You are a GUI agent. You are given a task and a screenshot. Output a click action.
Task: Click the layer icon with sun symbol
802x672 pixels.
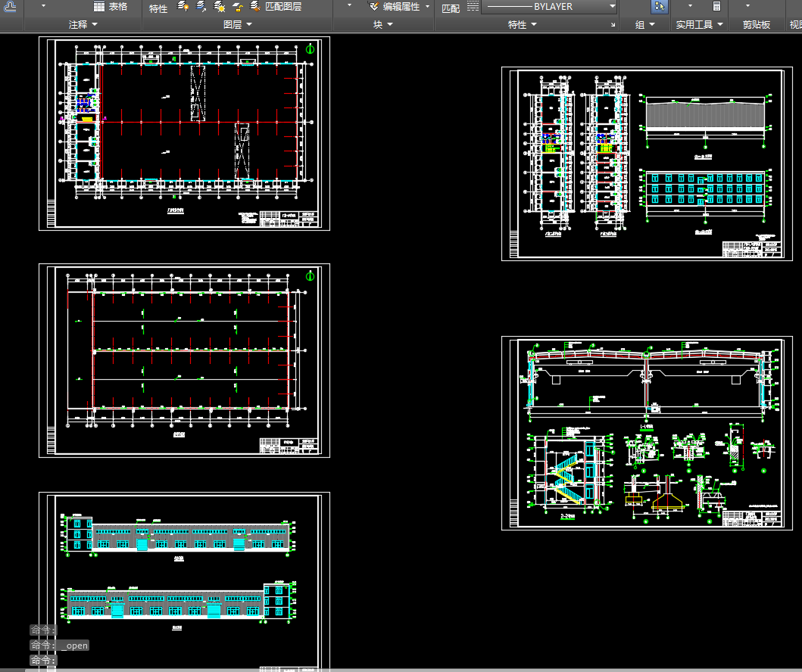[219, 7]
